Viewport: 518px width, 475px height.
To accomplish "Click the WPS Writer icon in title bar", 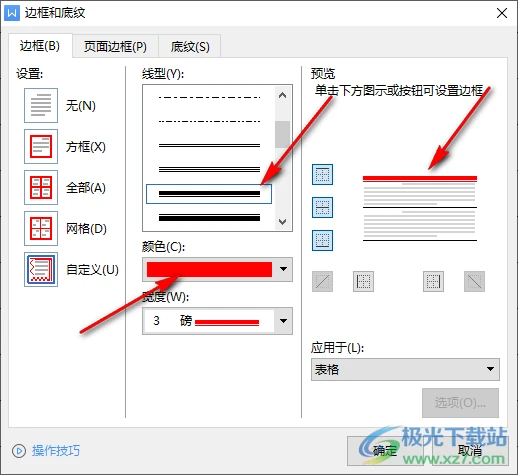I will click(12, 13).
